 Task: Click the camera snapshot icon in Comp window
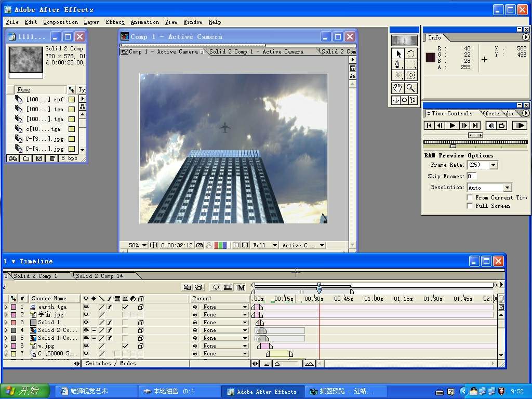tap(199, 245)
